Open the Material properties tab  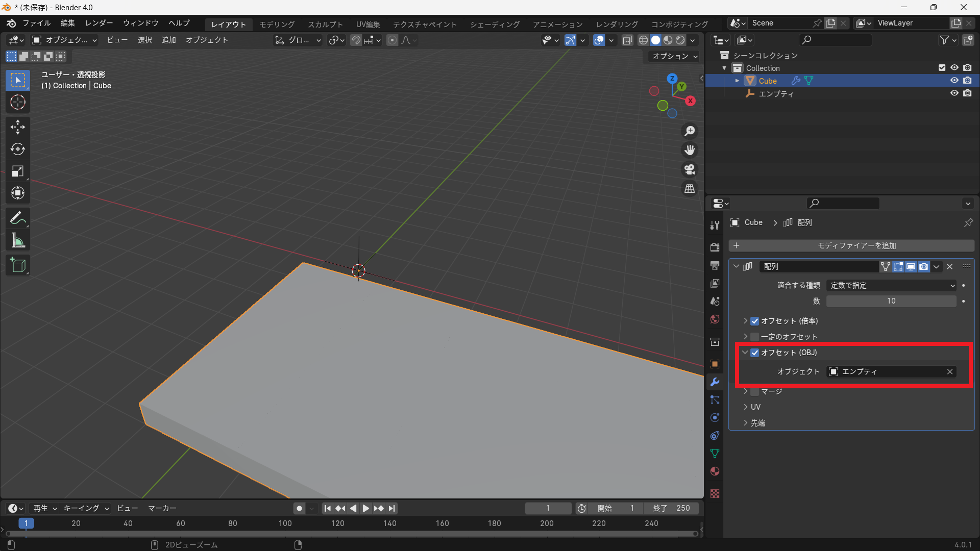(715, 471)
